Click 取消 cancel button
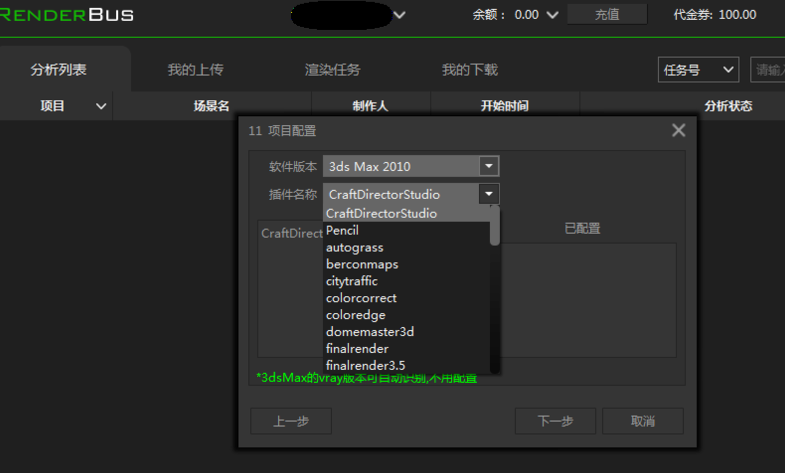 pyautogui.click(x=643, y=421)
